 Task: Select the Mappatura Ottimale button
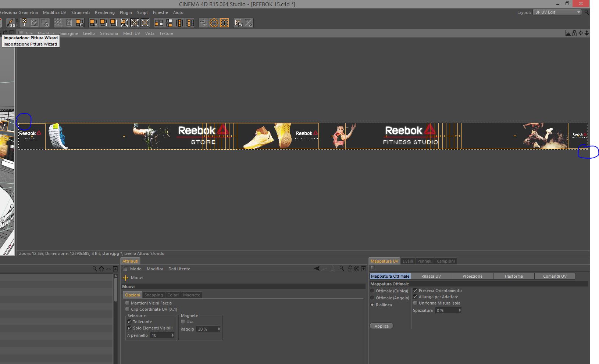[x=390, y=276]
